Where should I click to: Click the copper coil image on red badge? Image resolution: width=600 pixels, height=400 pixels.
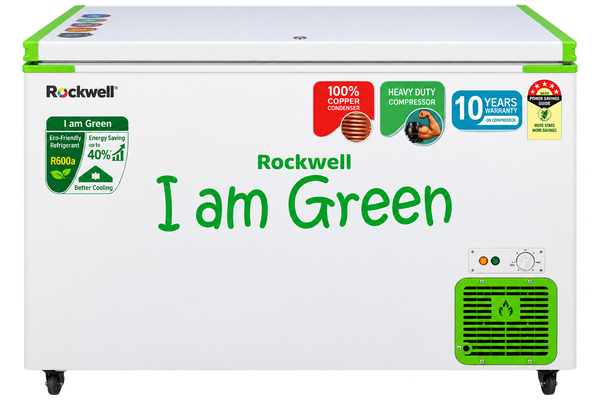[x=356, y=127]
